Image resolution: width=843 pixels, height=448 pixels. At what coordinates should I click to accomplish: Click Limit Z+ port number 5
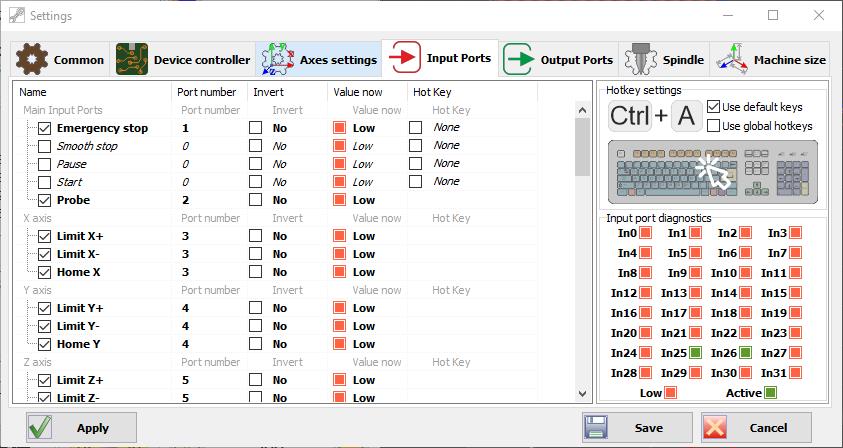coord(185,380)
